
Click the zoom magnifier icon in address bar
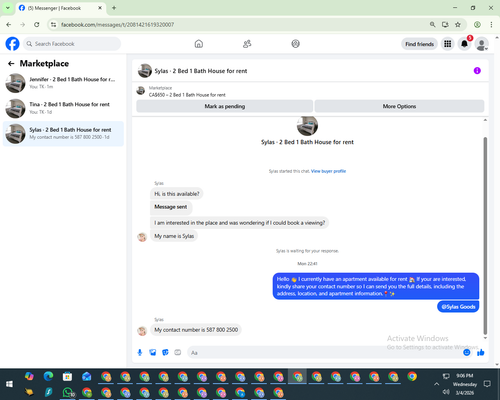[x=432, y=25]
